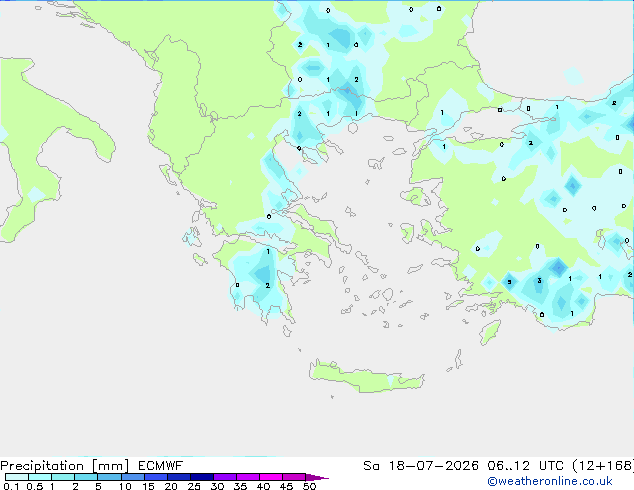
Task: Click the forecast date Sa 18-07-2026 label
Action: tap(421, 466)
